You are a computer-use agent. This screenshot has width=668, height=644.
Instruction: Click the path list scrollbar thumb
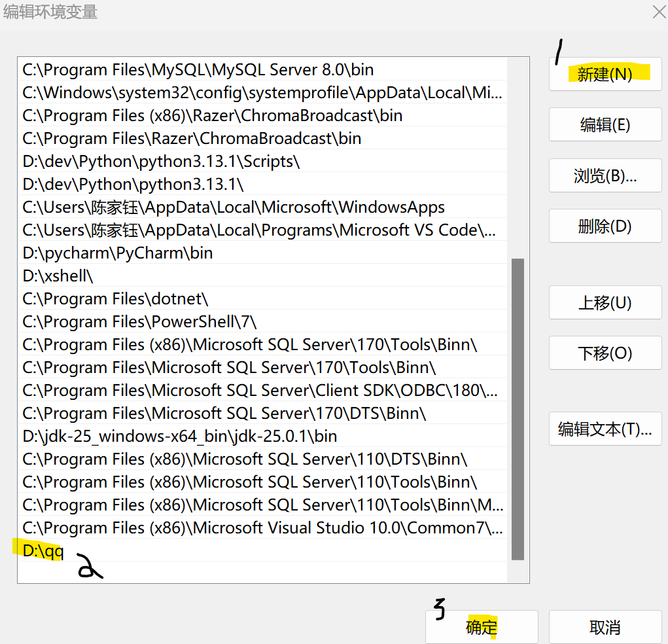click(x=518, y=409)
